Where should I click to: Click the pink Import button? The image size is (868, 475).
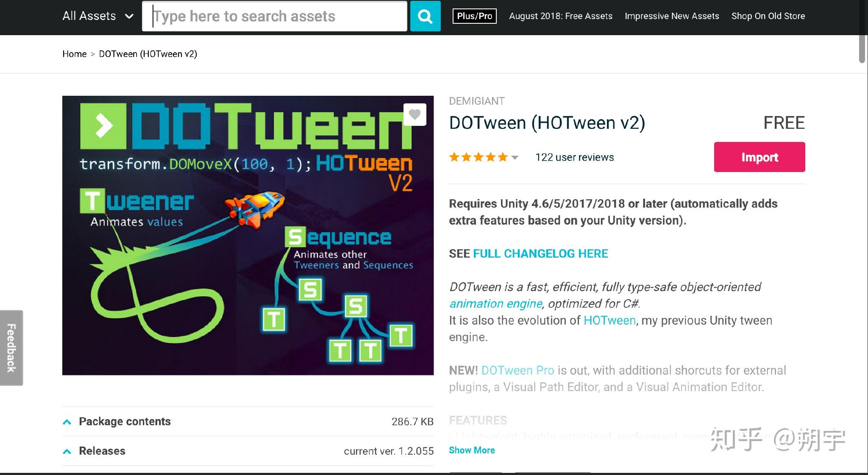pos(759,157)
